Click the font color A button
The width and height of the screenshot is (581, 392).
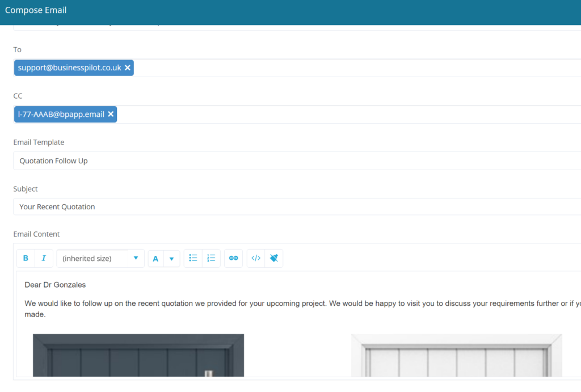[155, 259]
